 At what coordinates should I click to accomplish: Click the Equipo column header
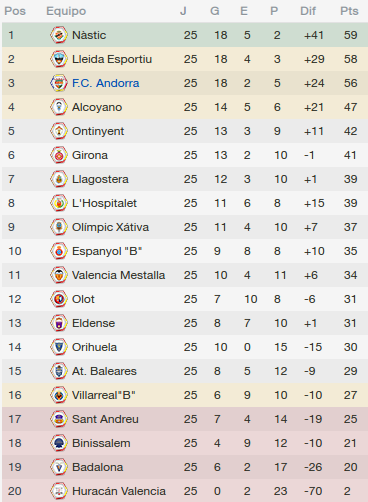click(x=66, y=11)
